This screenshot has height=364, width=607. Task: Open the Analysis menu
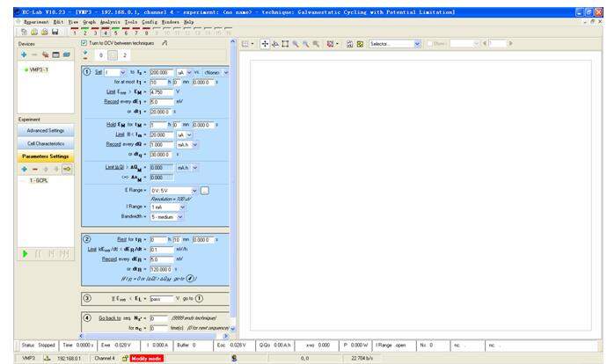(110, 22)
